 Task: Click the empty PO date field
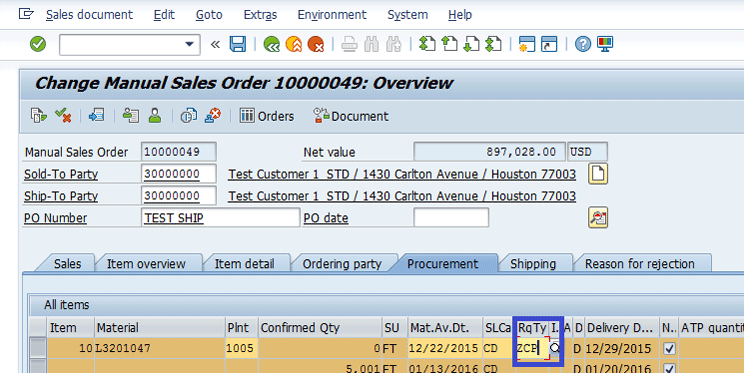451,218
